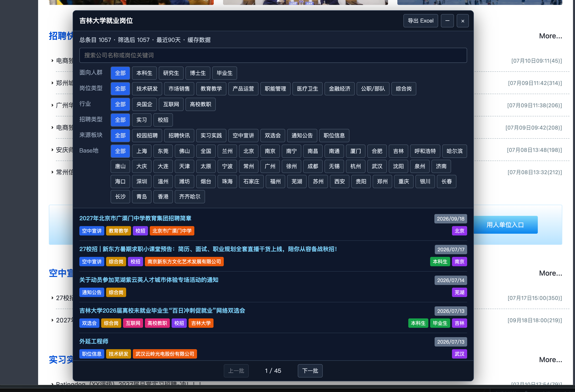
Task: Go to next batch with 下一批
Action: tap(310, 371)
